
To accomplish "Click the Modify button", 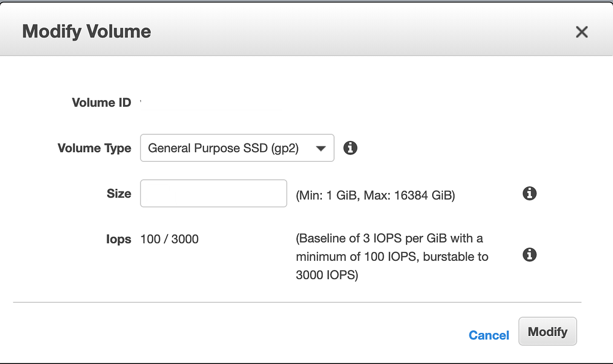I will (x=548, y=331).
